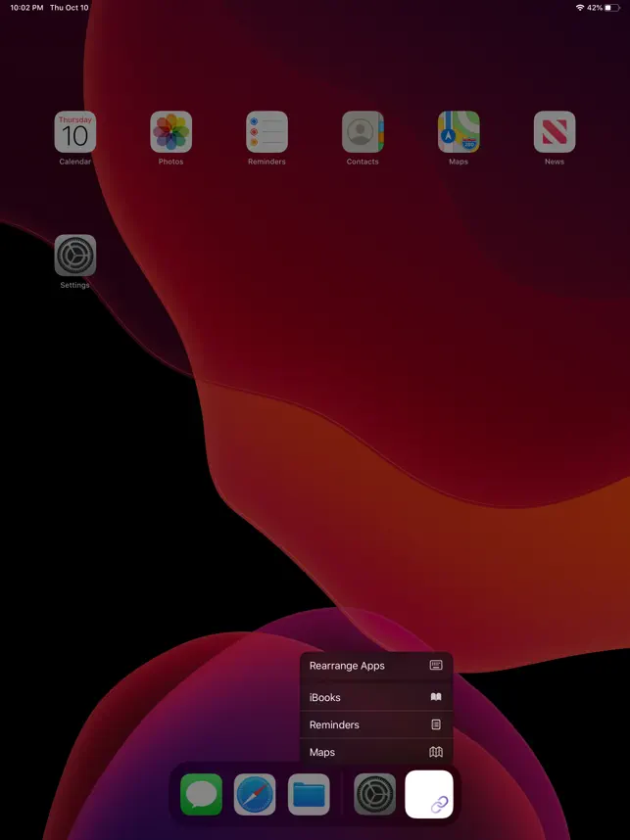Open the Photos app icon
The image size is (630, 840).
[171, 132]
